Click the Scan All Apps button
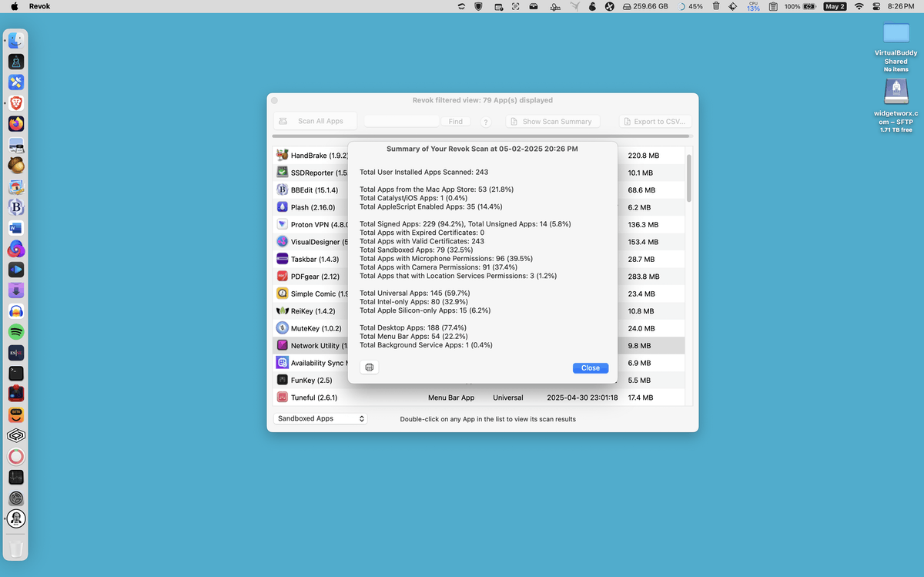Image resolution: width=924 pixels, height=577 pixels. (x=314, y=121)
